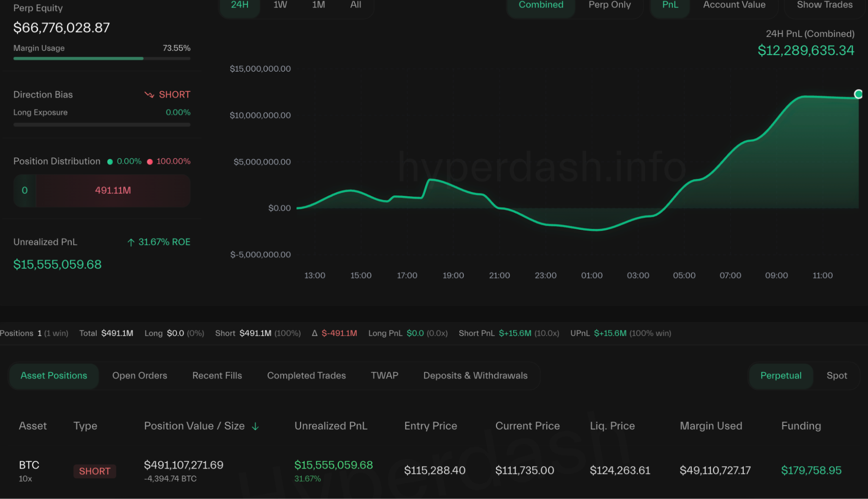Click the green dot in Position Distribution

tap(110, 162)
